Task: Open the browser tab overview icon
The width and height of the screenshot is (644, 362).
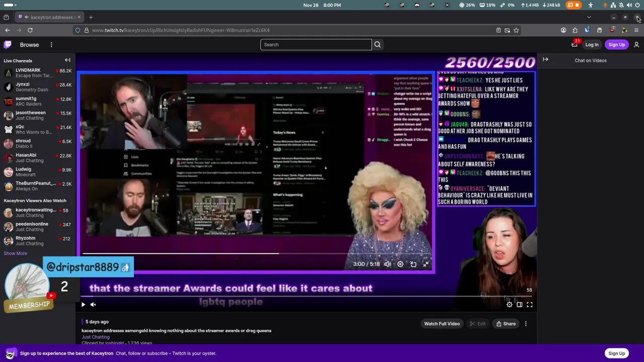Action: tap(6, 17)
